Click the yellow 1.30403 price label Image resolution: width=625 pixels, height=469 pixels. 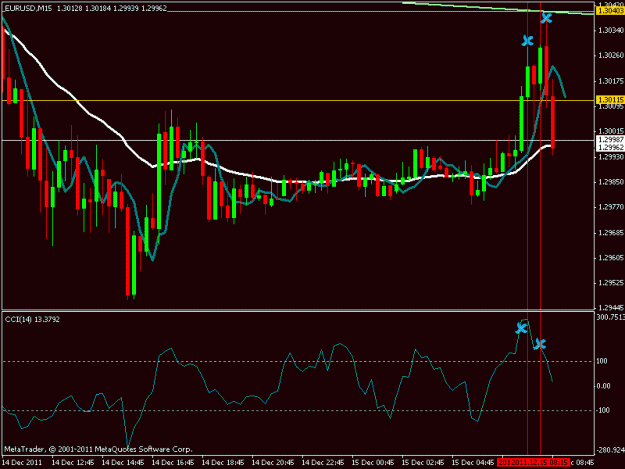610,11
